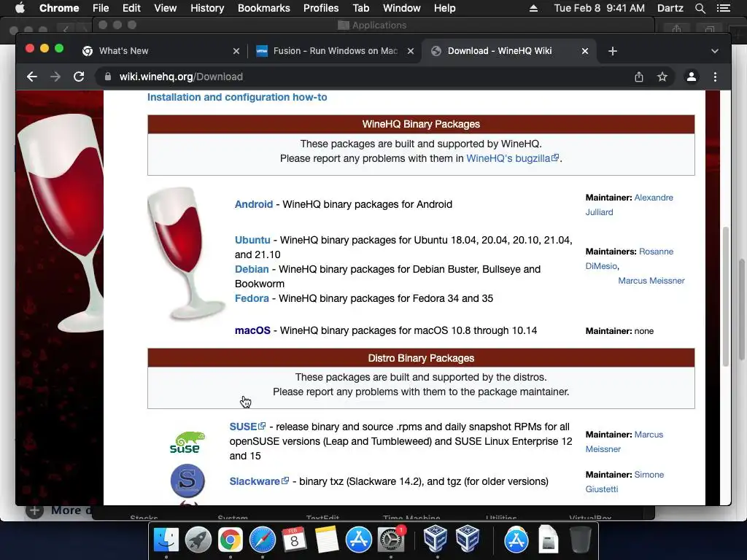The image size is (747, 560).
Task: Go back to the previous page in Chrome
Action: pos(32,77)
